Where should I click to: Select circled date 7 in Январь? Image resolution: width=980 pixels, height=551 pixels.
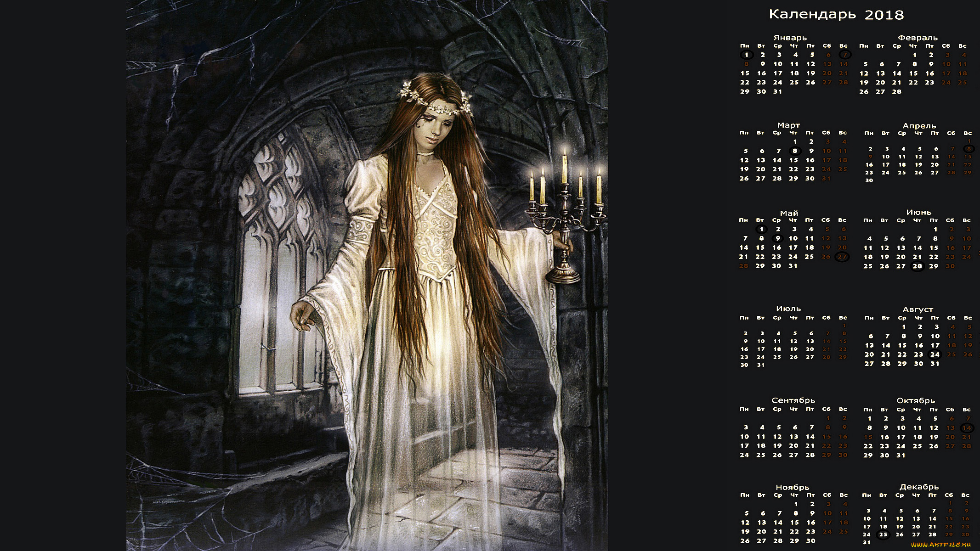coord(845,55)
